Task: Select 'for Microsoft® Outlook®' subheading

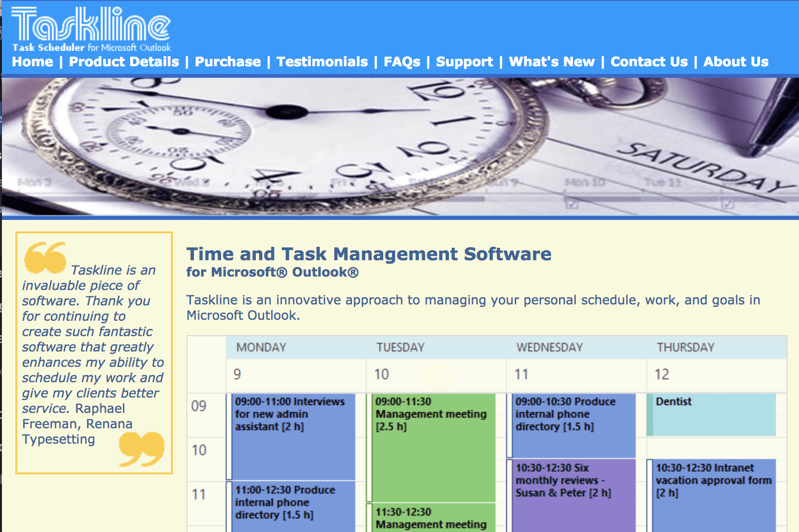Action: pyautogui.click(x=272, y=272)
